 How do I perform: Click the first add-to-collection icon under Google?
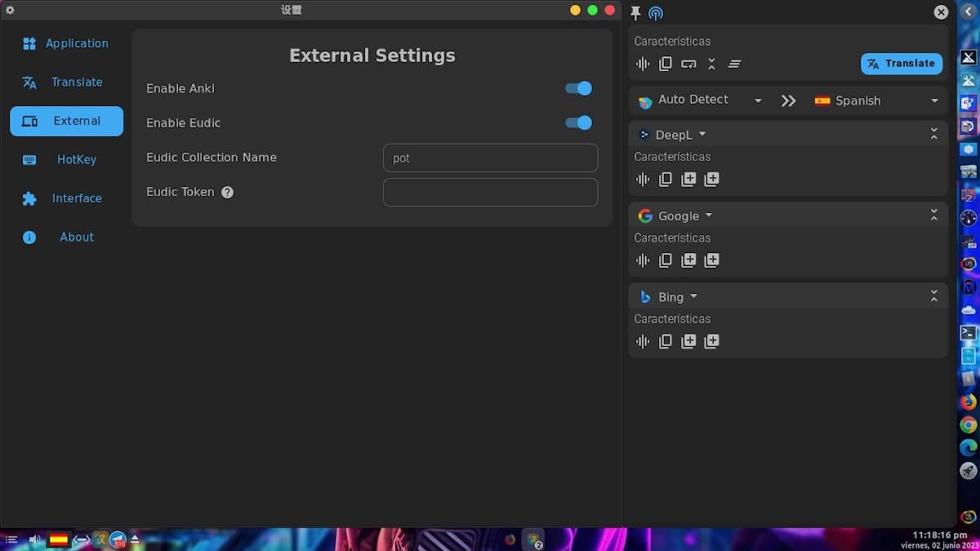(688, 260)
